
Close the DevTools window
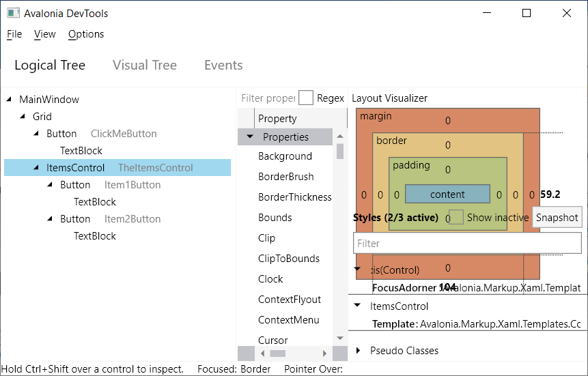[x=567, y=13]
